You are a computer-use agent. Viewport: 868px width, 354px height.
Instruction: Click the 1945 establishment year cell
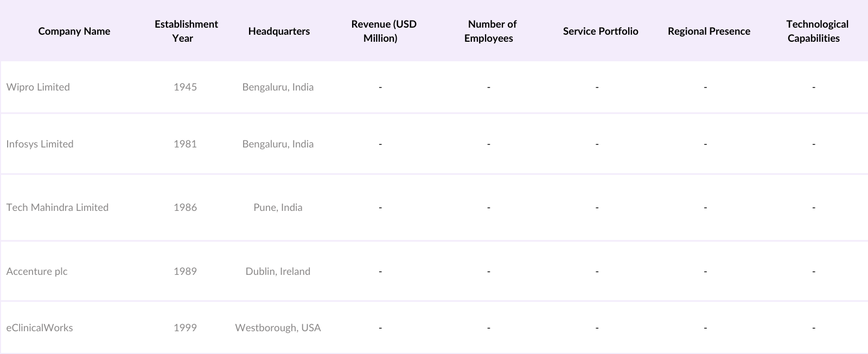coord(185,87)
